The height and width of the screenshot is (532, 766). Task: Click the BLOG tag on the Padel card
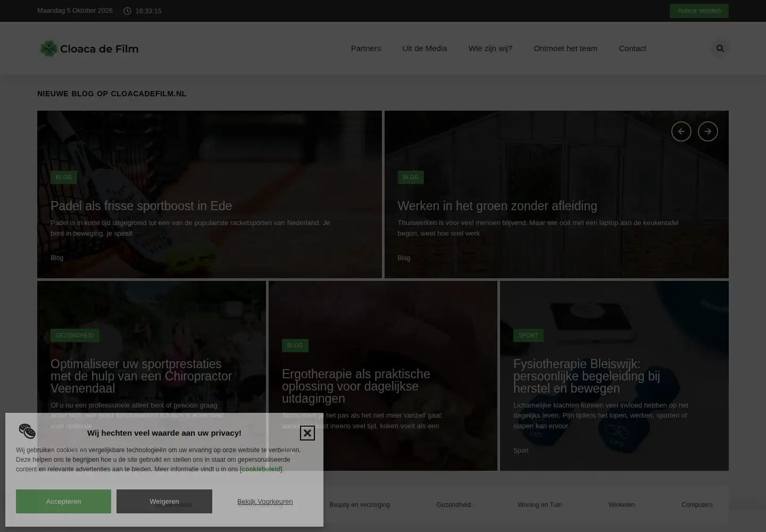[x=64, y=177]
